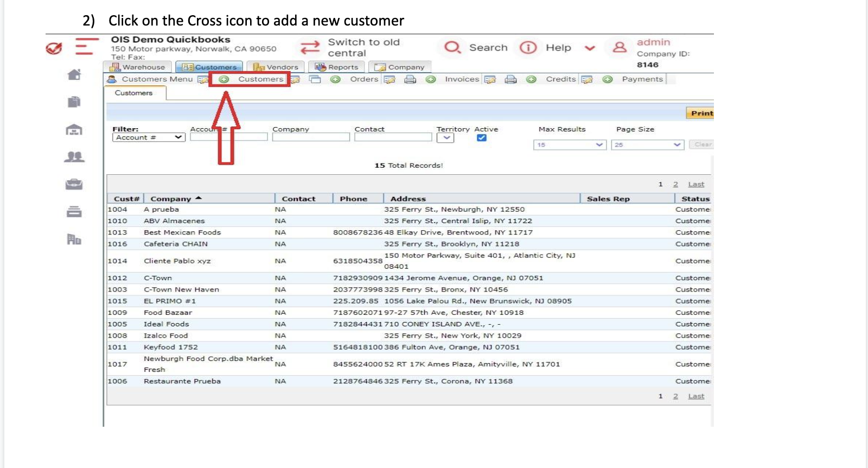Uncheck the Active filter checkbox
This screenshot has width=868, height=468.
[x=481, y=138]
